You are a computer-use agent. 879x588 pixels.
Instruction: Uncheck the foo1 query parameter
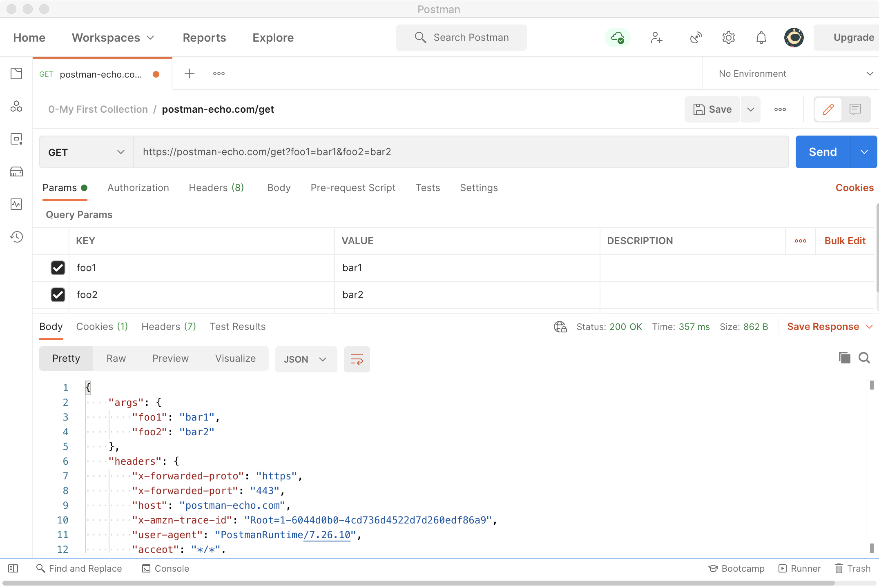click(x=58, y=268)
